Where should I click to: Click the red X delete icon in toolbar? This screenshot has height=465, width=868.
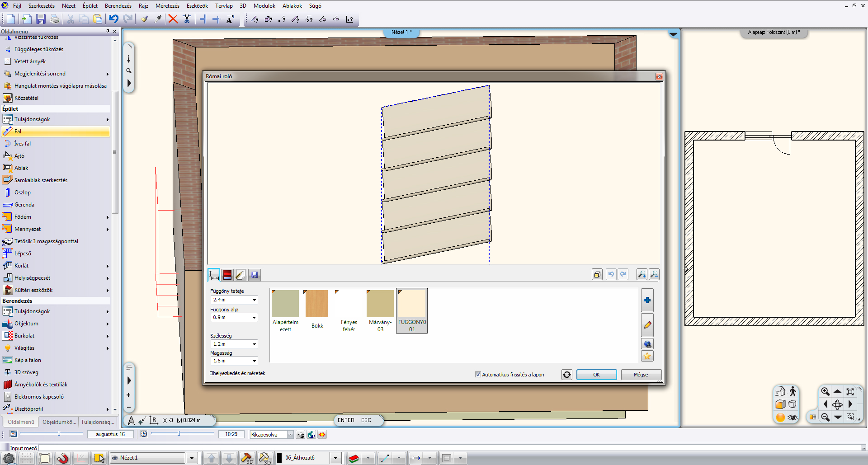point(173,19)
